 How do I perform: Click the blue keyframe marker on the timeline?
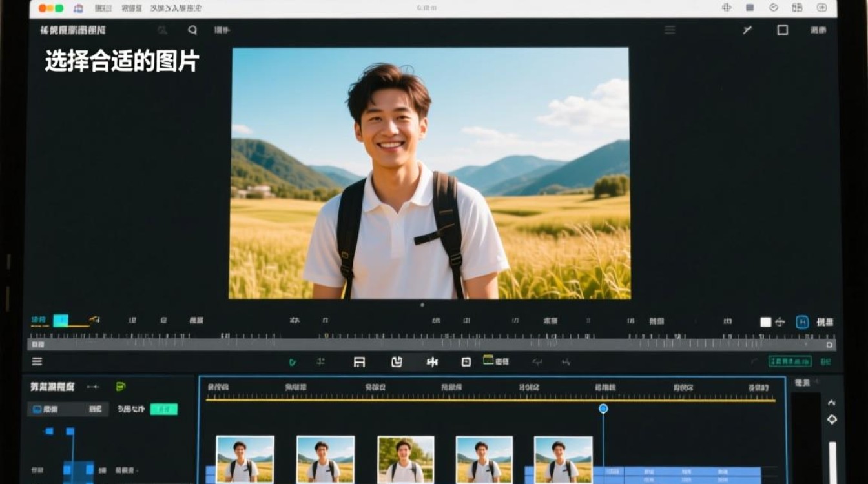pyautogui.click(x=603, y=408)
